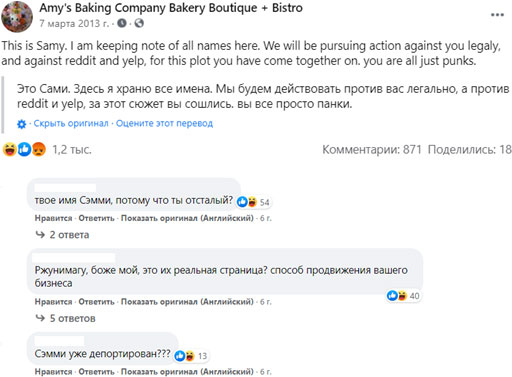
Task: Open the three-dot post options menu
Action: pyautogui.click(x=497, y=15)
